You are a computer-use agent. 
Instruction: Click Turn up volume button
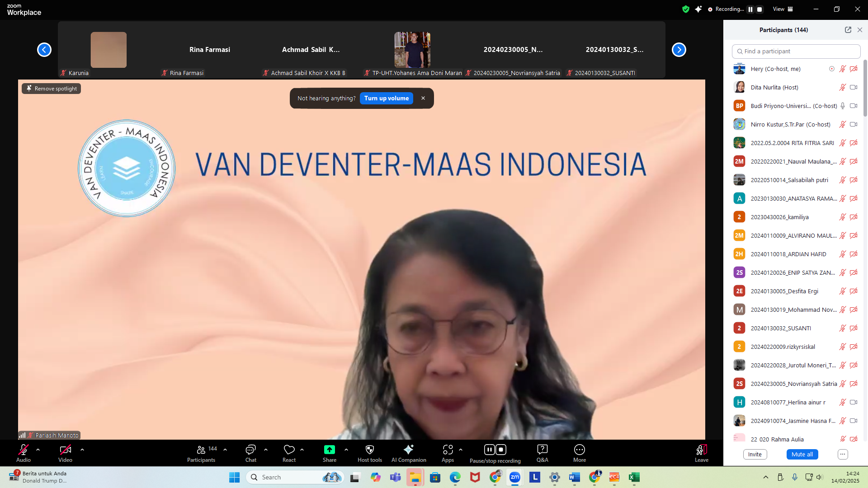click(386, 98)
